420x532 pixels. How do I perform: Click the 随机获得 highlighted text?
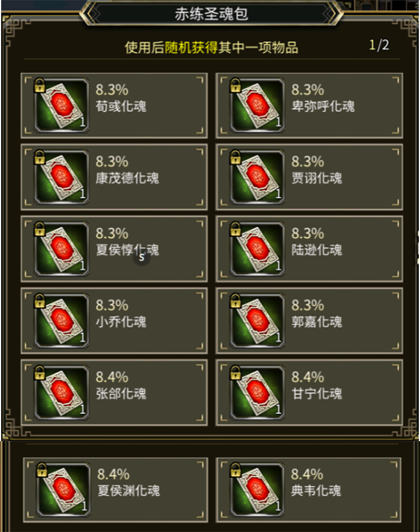click(191, 47)
